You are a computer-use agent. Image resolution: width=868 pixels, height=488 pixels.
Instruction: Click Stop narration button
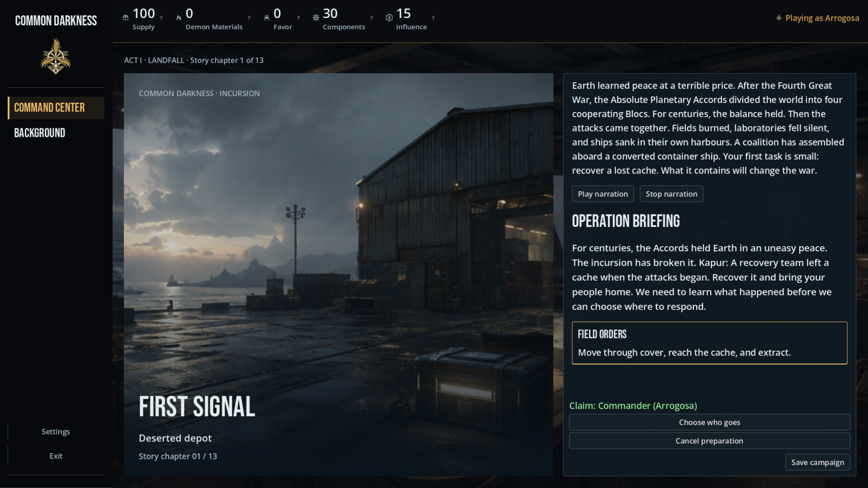tap(671, 194)
